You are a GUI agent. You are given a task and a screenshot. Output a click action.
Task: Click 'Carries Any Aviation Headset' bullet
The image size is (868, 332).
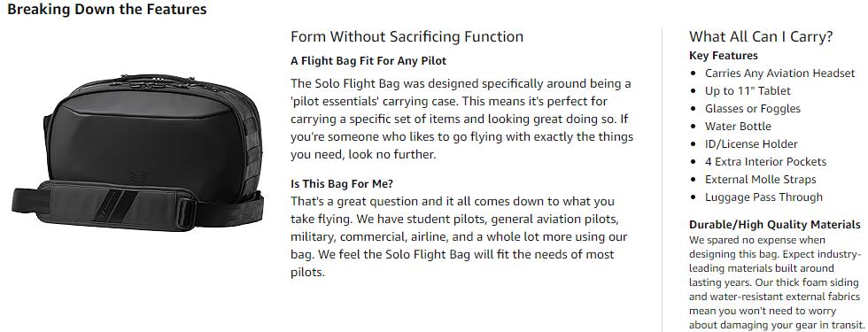[780, 73]
